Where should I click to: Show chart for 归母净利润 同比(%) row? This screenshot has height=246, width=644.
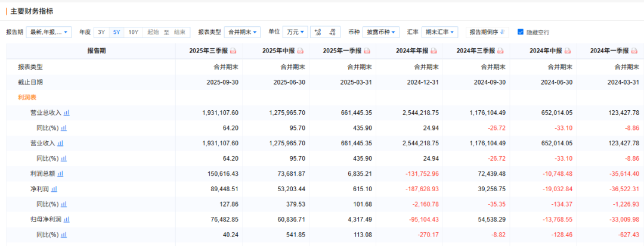pyautogui.click(x=64, y=235)
